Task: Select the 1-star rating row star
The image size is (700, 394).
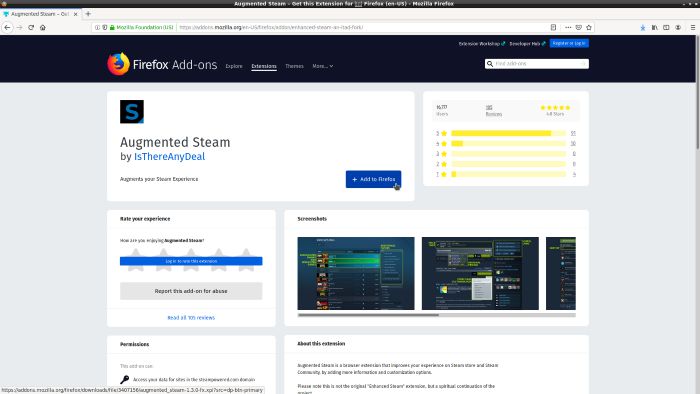Action: [444, 174]
